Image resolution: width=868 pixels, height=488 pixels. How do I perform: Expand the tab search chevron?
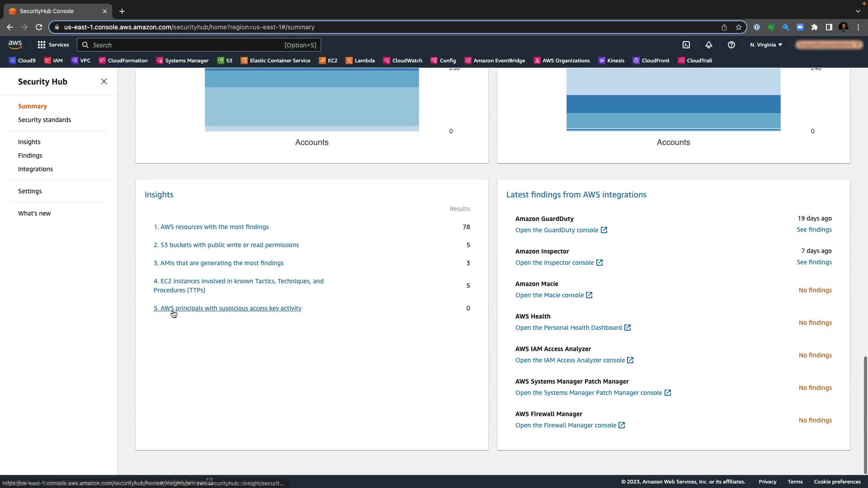click(x=858, y=11)
